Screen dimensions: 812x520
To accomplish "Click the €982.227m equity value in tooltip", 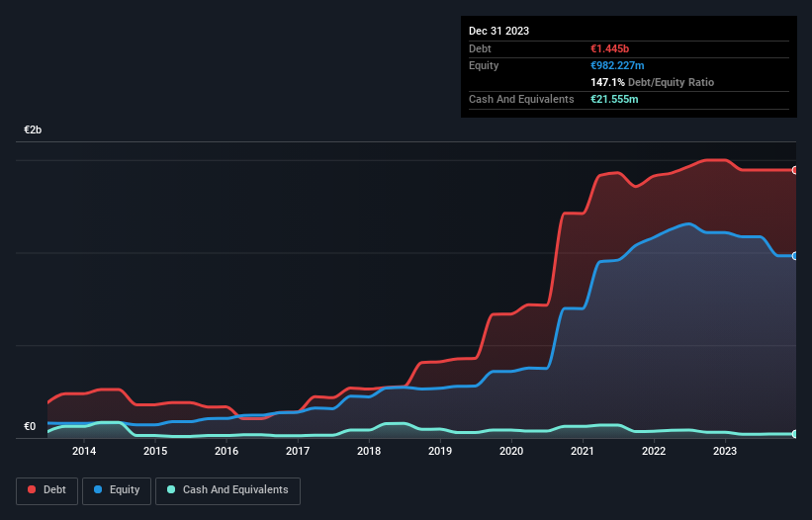I will tap(617, 65).
